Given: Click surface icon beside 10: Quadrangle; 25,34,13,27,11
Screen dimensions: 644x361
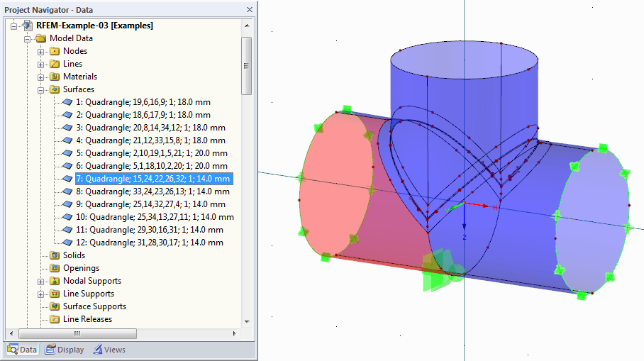Looking at the screenshot, I should (x=68, y=217).
